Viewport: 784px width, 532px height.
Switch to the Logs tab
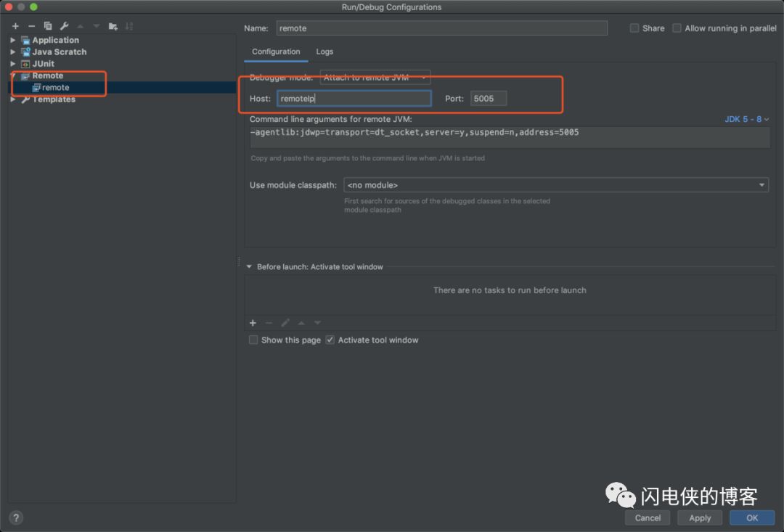(324, 52)
